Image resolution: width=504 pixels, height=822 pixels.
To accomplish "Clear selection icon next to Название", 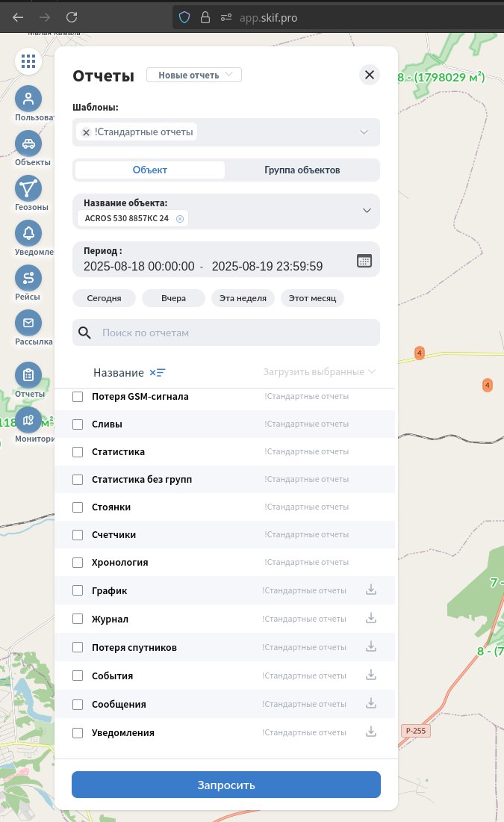I will (x=157, y=373).
